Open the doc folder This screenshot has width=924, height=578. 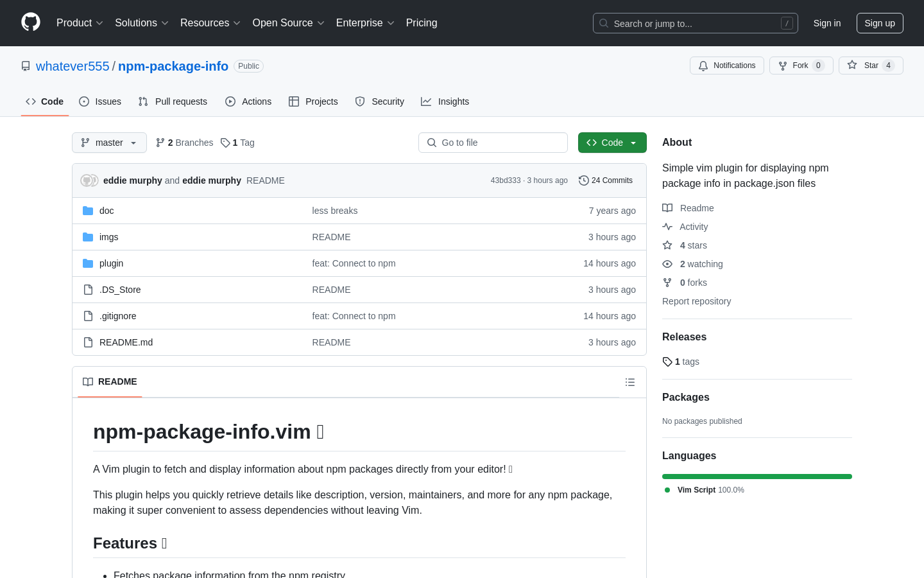[x=107, y=211]
